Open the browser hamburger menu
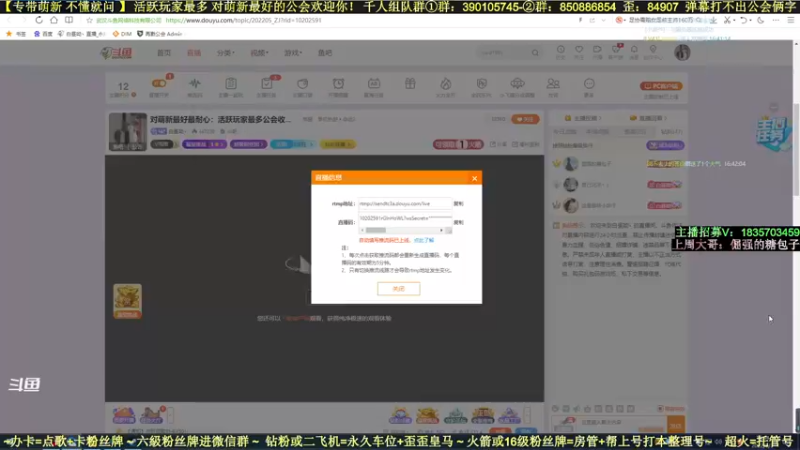Screen dimensions: 800x450 coord(790,20)
